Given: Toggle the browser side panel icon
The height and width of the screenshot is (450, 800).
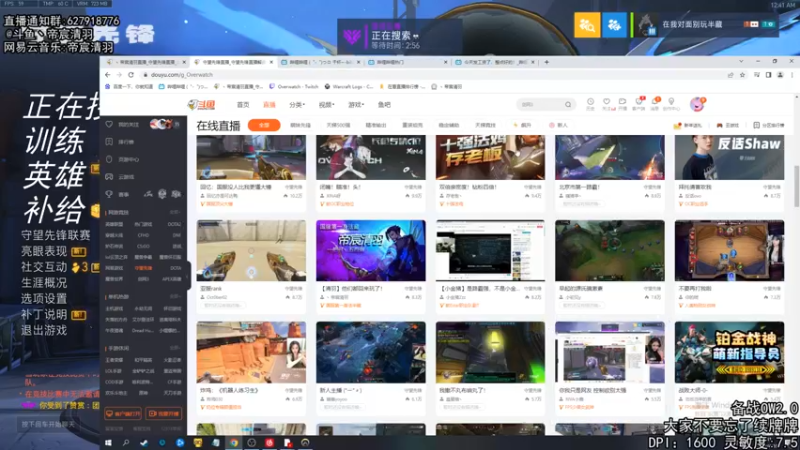Looking at the screenshot, I should point(768,75).
